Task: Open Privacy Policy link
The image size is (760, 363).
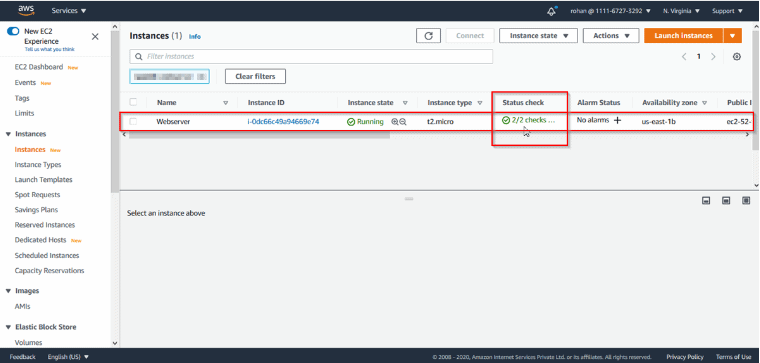Action: tap(685, 357)
